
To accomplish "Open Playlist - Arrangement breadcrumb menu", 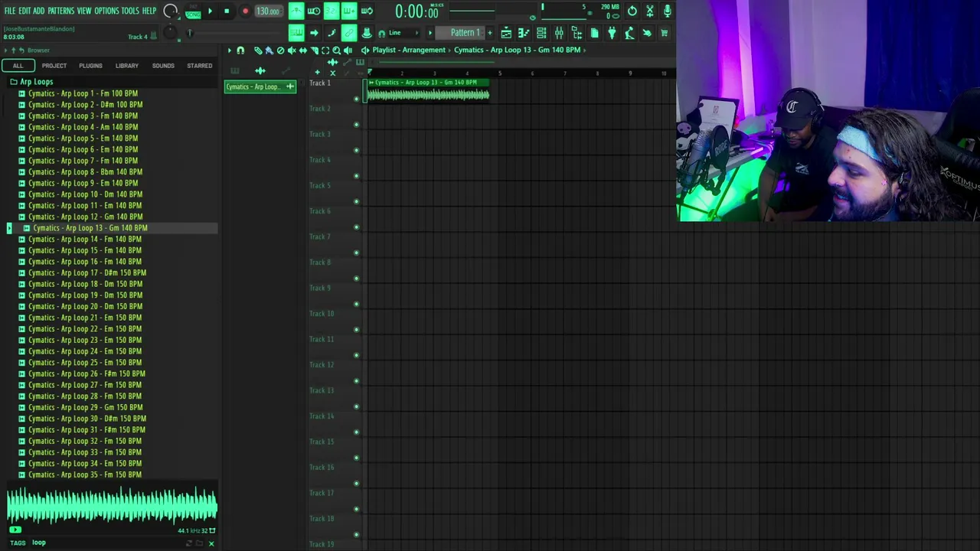I will click(409, 50).
